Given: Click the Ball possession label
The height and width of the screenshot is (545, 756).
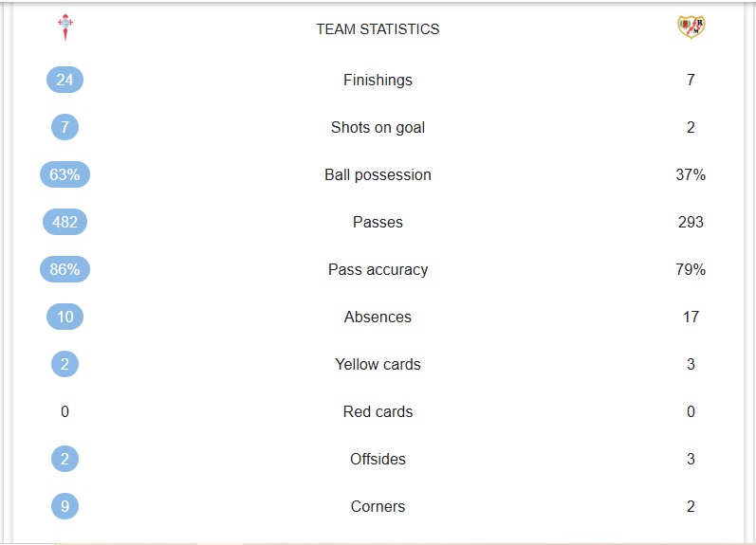Looking at the screenshot, I should [378, 175].
